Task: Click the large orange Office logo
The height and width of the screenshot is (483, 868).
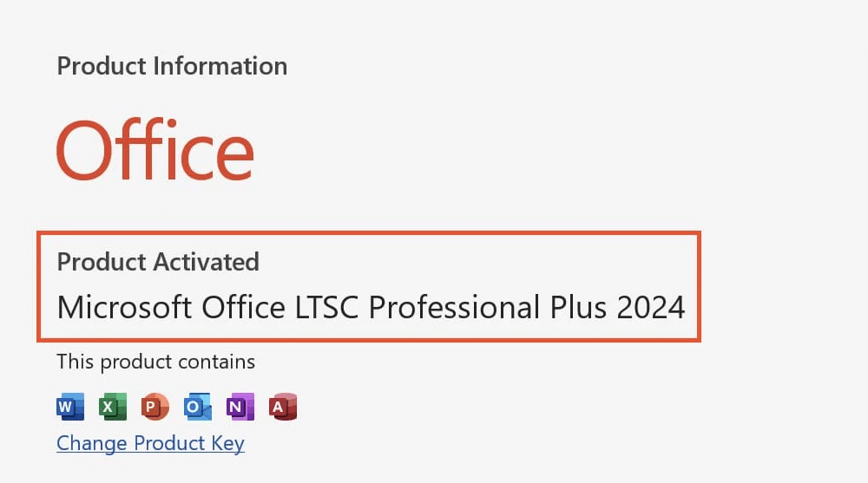Action: coord(155,149)
